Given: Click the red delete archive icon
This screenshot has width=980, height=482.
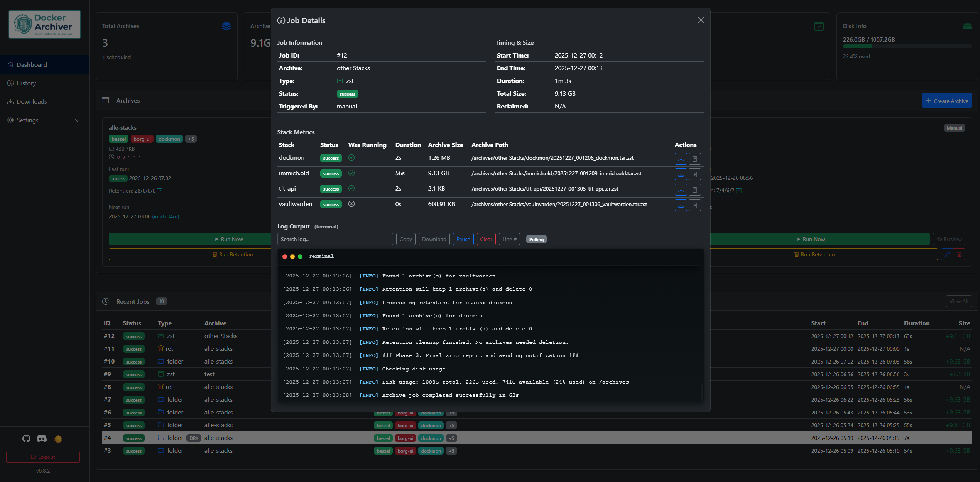Looking at the screenshot, I should point(959,254).
